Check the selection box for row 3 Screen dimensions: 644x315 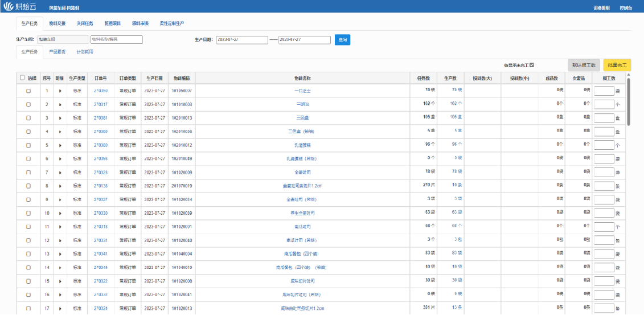pos(28,118)
